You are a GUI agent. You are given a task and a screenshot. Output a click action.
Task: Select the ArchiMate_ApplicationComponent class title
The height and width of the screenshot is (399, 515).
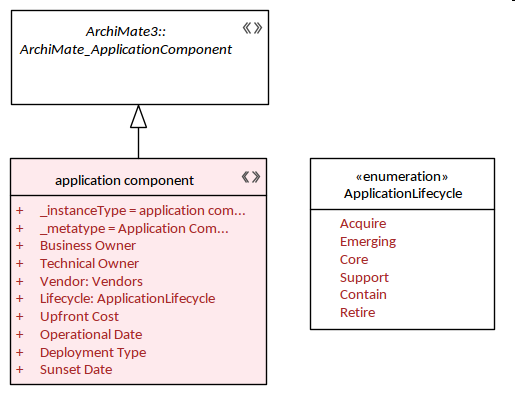click(x=126, y=40)
